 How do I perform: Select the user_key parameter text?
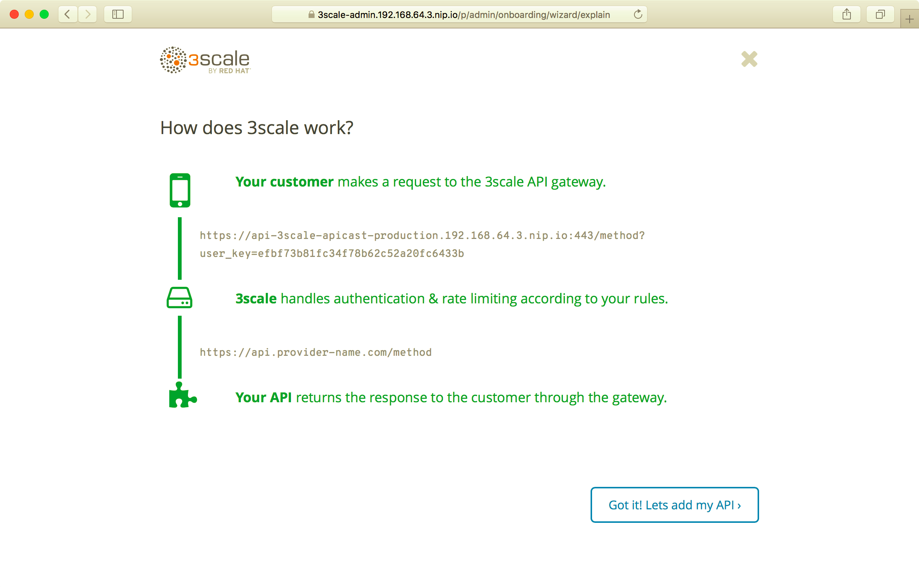tap(332, 253)
